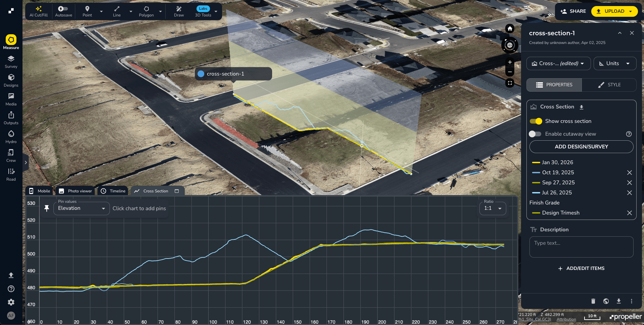Open the Elevation pin values dropdown
Screen dimensions: 644x325
81,208
